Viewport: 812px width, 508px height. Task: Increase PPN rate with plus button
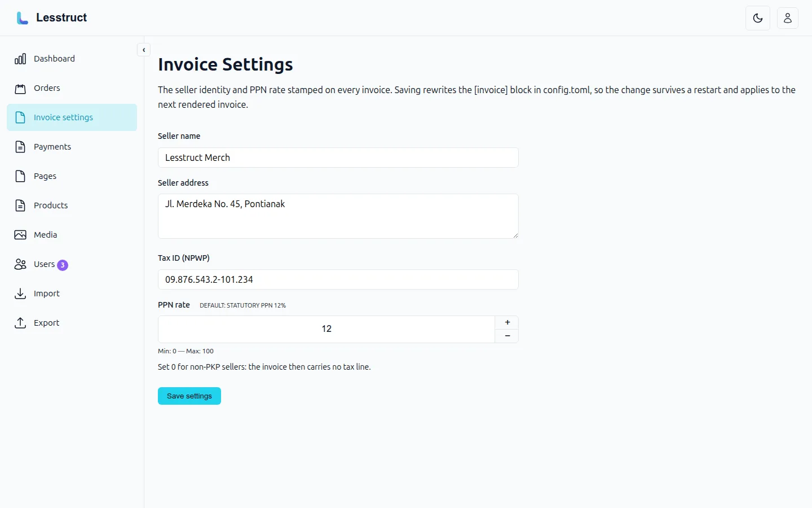(507, 322)
